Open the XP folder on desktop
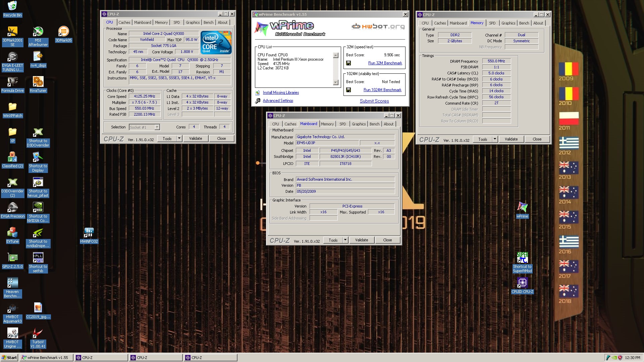644x362 pixels. point(12,135)
